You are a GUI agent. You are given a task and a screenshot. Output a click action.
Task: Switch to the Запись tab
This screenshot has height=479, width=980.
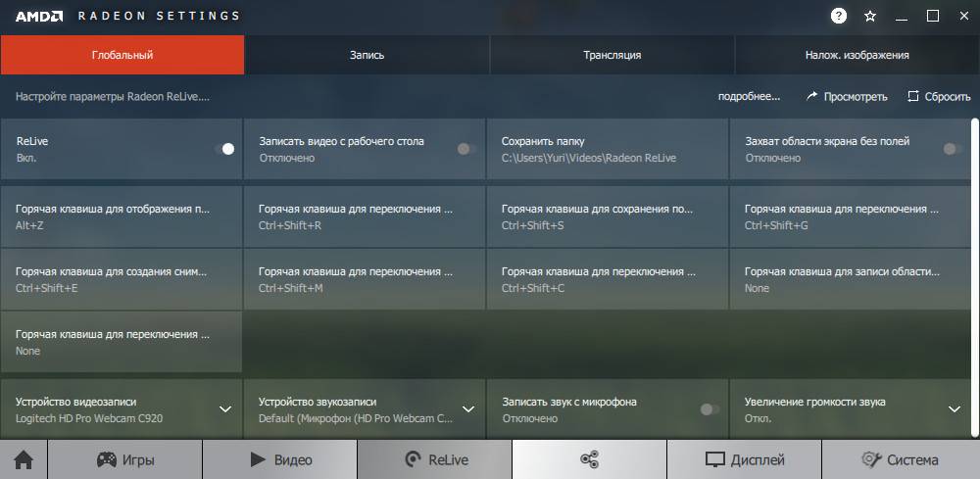click(x=367, y=55)
